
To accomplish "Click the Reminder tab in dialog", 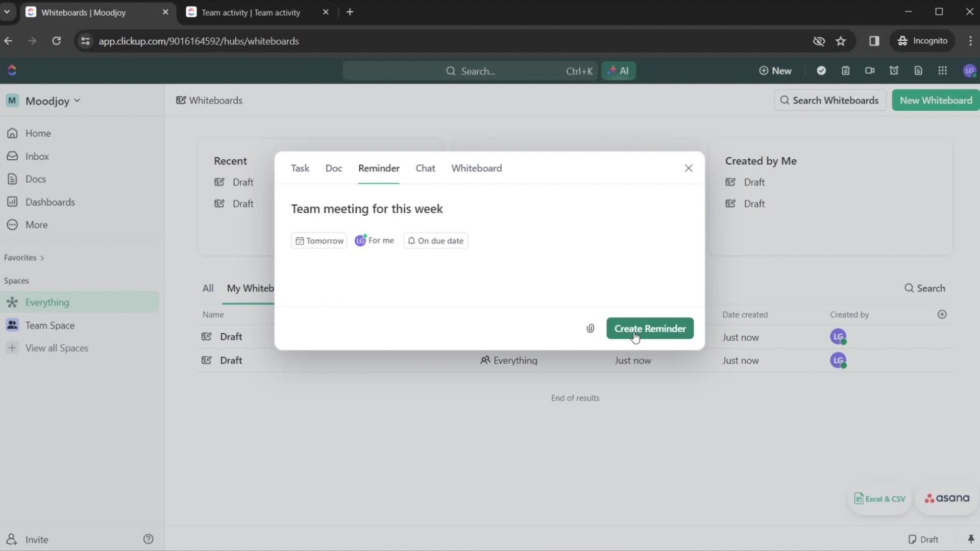I will coord(378,168).
